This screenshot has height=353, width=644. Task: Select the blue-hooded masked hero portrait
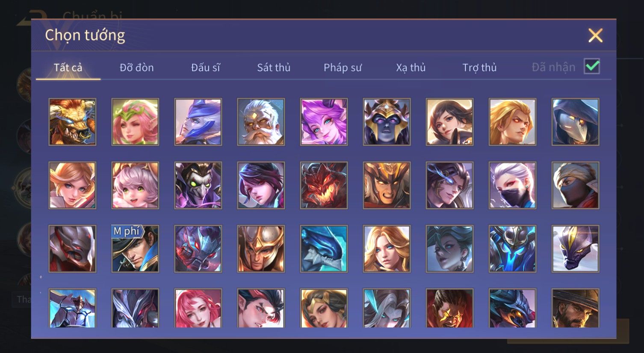(575, 122)
